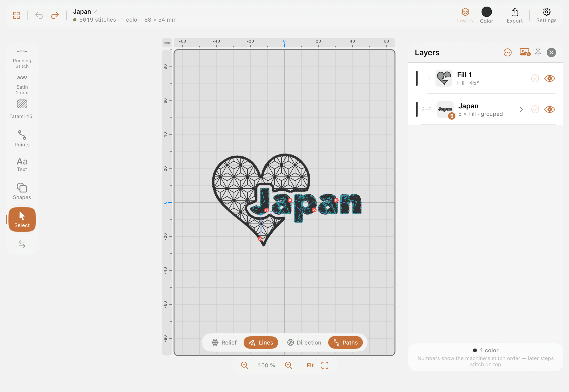
Task: Select the Running Stitch tool
Action: coord(22,59)
